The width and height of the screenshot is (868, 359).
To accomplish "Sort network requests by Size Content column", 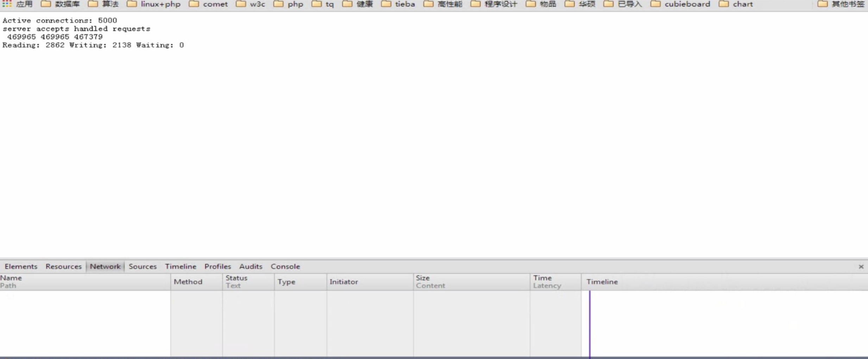I will click(472, 282).
